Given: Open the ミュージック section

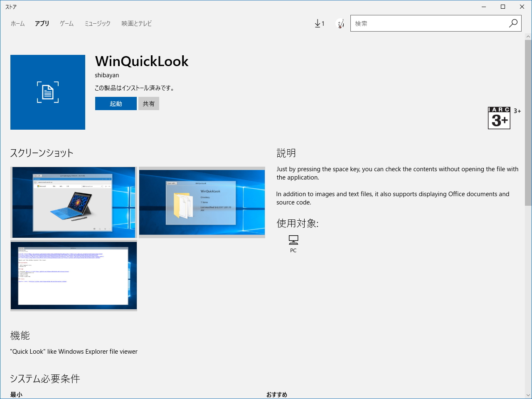Looking at the screenshot, I should pos(97,23).
